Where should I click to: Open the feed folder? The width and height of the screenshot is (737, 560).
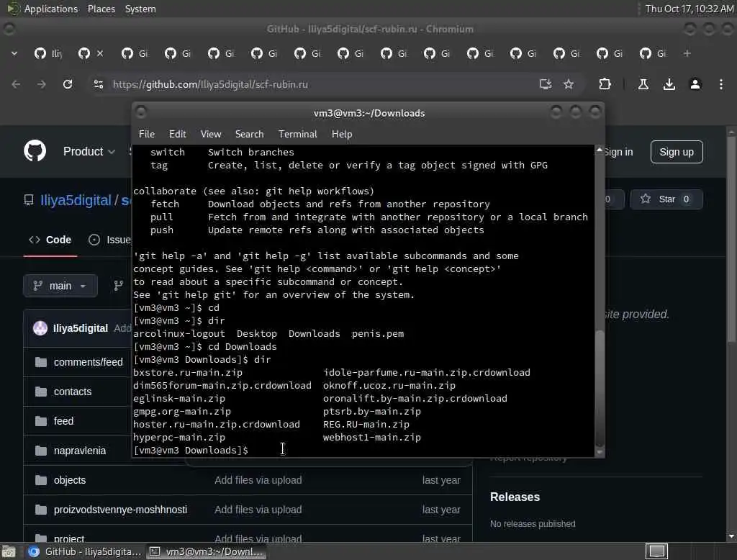click(63, 421)
